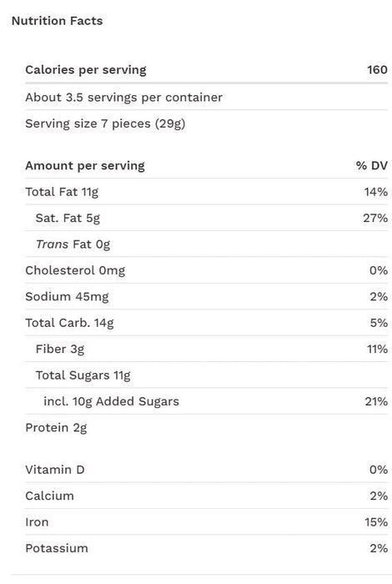
Task: Select the Potassium row
Action: coord(206,548)
